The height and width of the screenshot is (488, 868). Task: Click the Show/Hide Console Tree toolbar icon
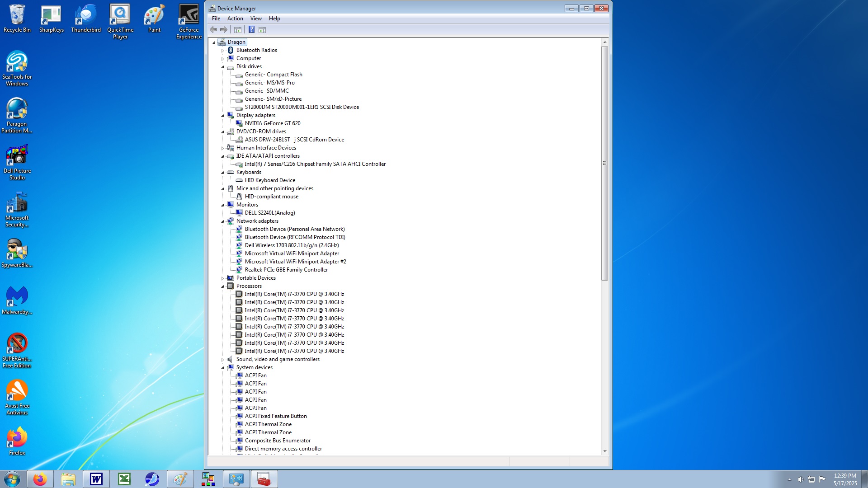[238, 30]
